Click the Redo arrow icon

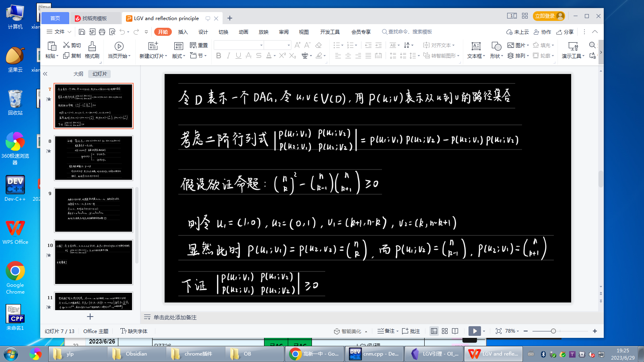[136, 32]
